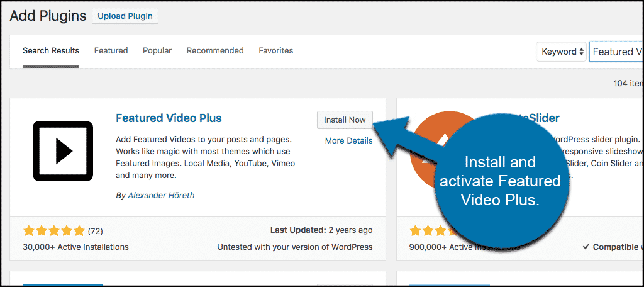Image resolution: width=644 pixels, height=287 pixels.
Task: Select the Search Results tab
Action: tap(51, 51)
